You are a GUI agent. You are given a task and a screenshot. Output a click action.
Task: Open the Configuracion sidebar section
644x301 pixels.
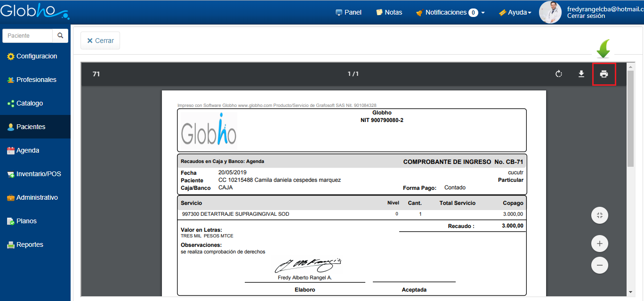pyautogui.click(x=36, y=56)
